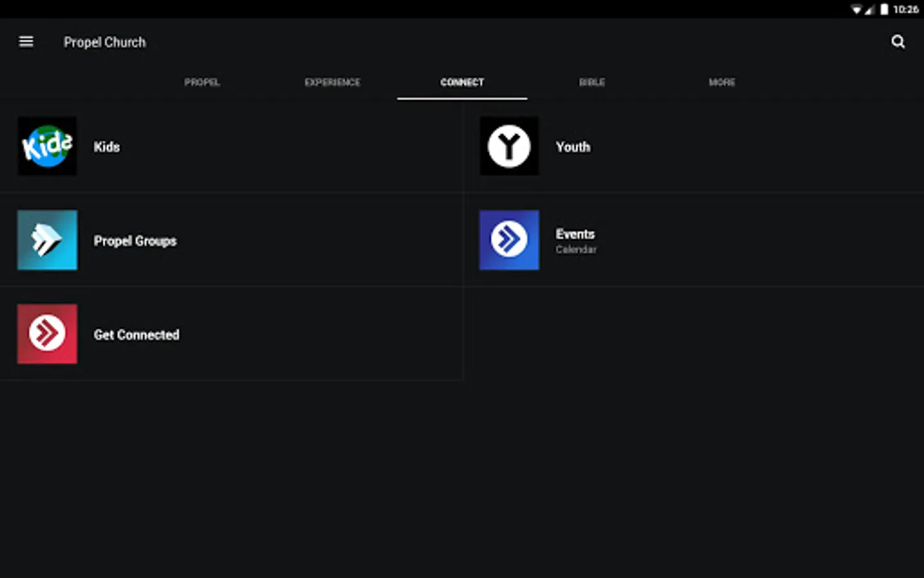The width and height of the screenshot is (924, 578).
Task: Click the Calendar subtitle under Events
Action: click(x=576, y=249)
